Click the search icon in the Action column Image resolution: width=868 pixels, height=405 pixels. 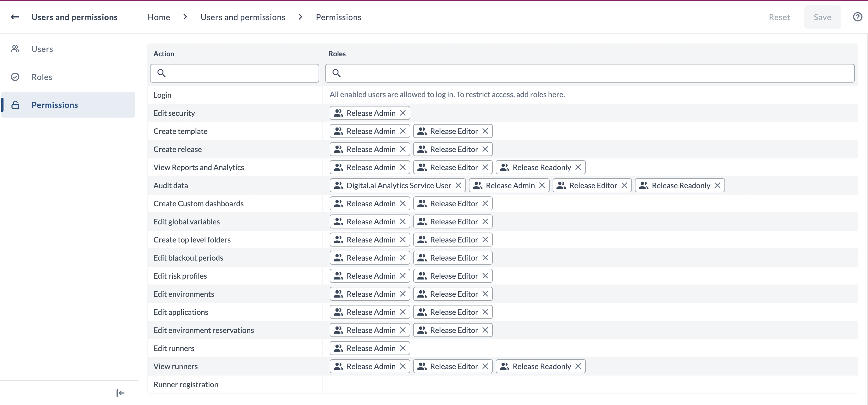pos(162,73)
